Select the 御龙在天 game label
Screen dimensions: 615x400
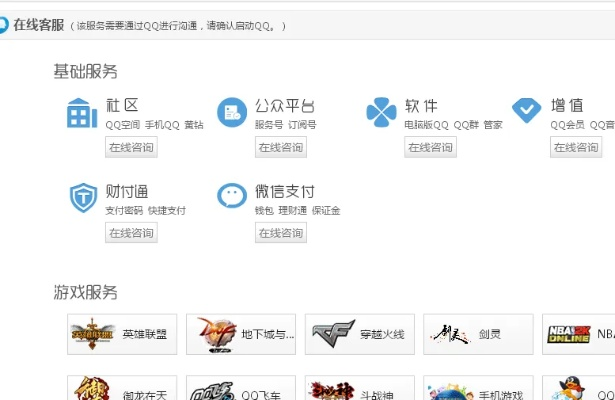(x=145, y=395)
